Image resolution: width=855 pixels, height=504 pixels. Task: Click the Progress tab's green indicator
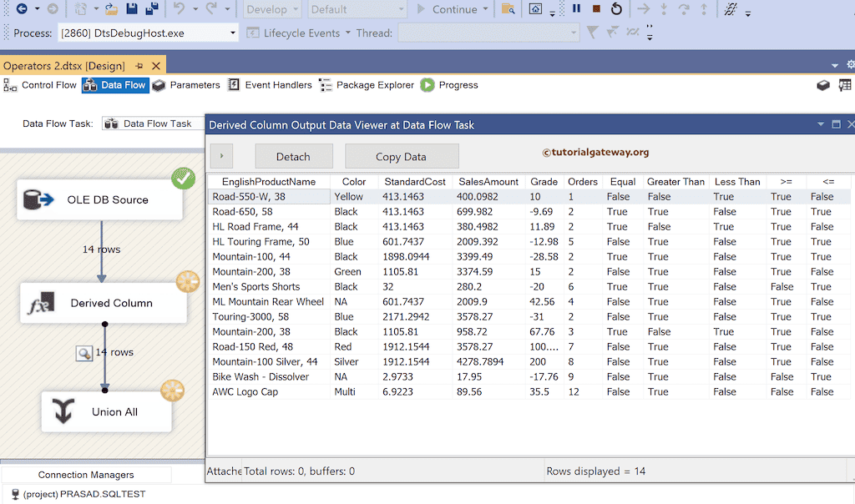427,84
